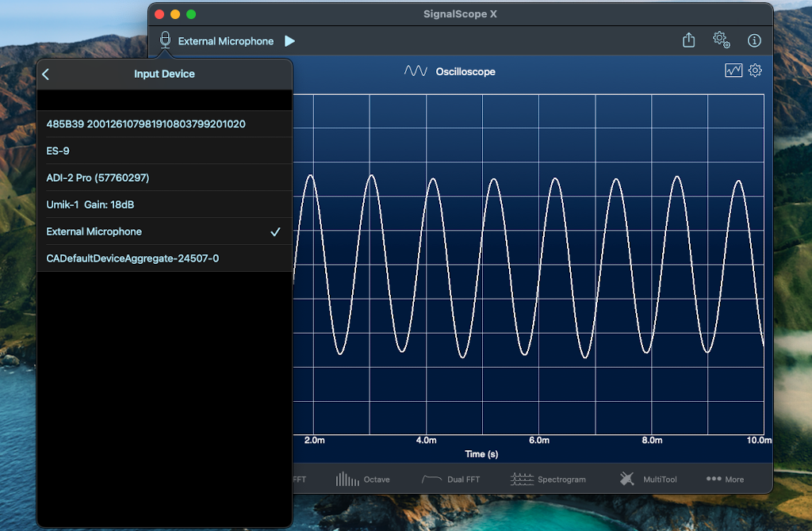This screenshot has height=531, width=812.
Task: Open the share export icon
Action: [688, 40]
